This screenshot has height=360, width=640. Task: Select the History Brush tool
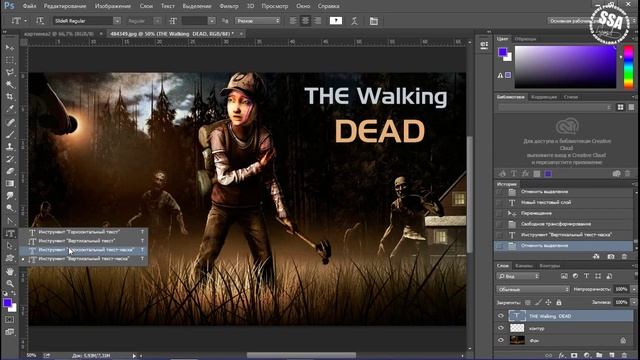tap(10, 159)
